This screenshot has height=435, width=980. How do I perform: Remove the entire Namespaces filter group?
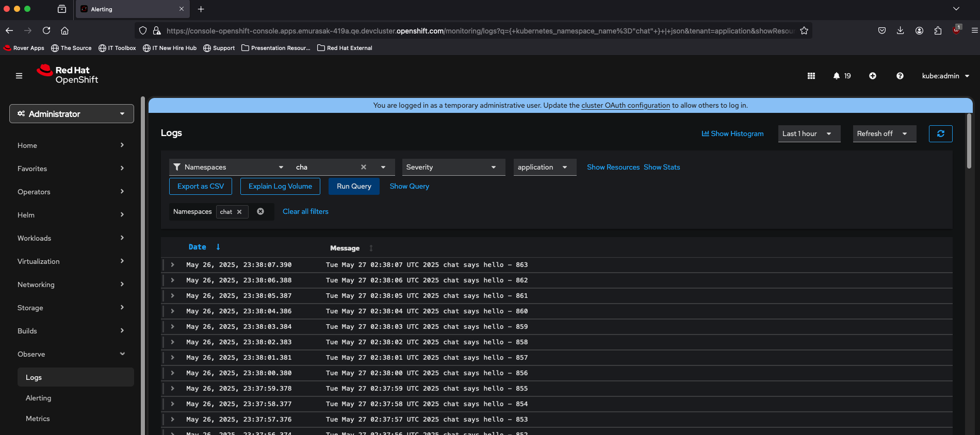pos(260,211)
